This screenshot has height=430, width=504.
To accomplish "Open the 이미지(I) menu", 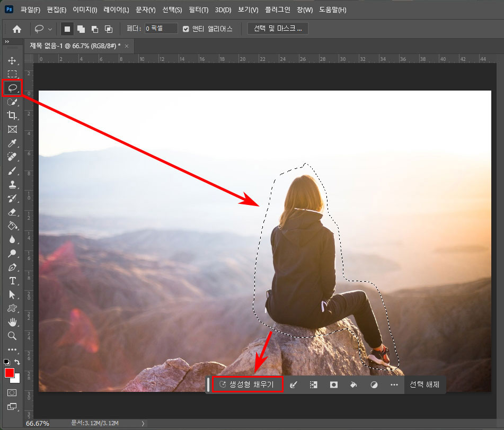I will (x=85, y=10).
